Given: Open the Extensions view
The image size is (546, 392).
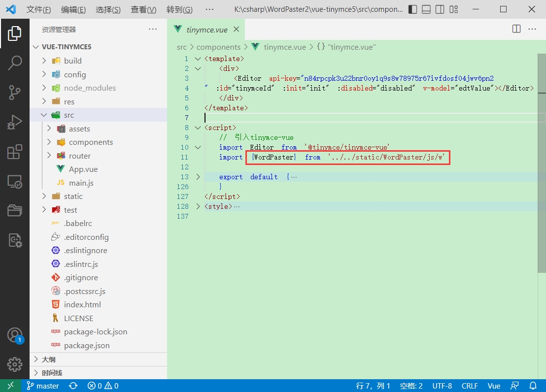Looking at the screenshot, I should click(15, 152).
